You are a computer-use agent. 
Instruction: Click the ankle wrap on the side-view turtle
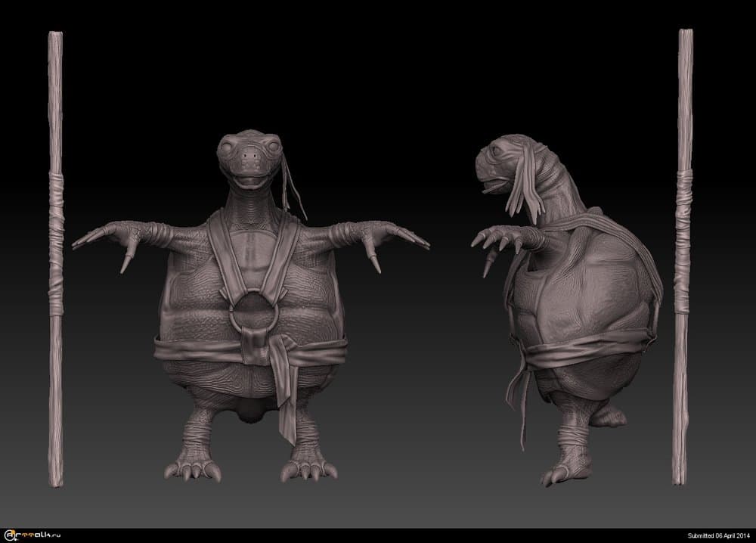click(572, 439)
